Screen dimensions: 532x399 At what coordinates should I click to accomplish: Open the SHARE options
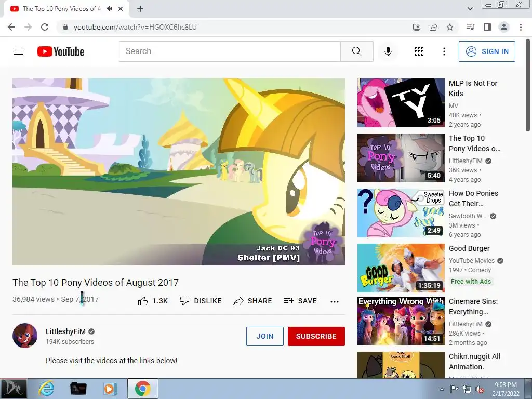253,301
